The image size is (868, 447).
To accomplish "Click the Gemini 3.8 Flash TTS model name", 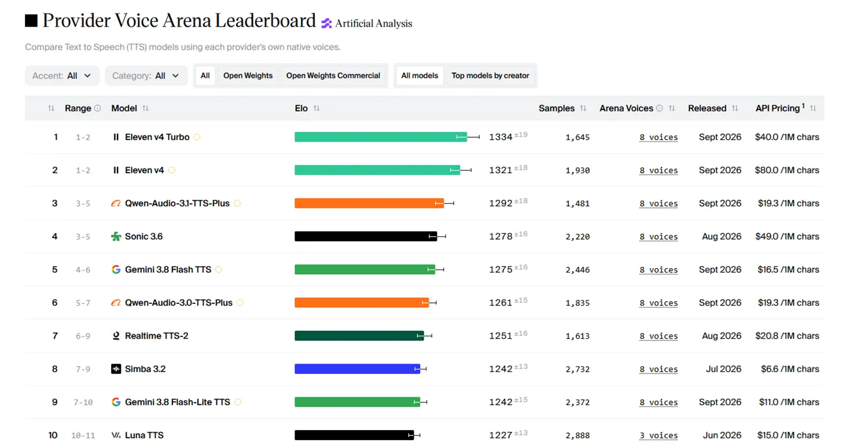I will click(x=168, y=269).
